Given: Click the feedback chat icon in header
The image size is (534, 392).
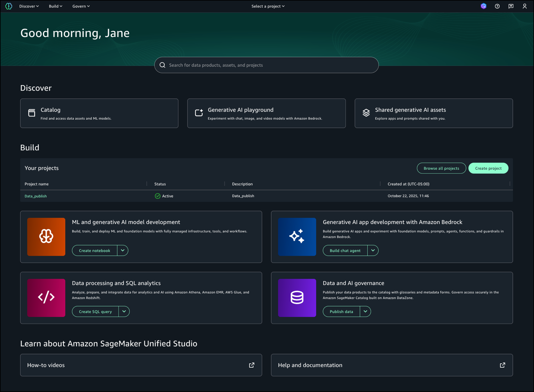Looking at the screenshot, I should coord(511,6).
